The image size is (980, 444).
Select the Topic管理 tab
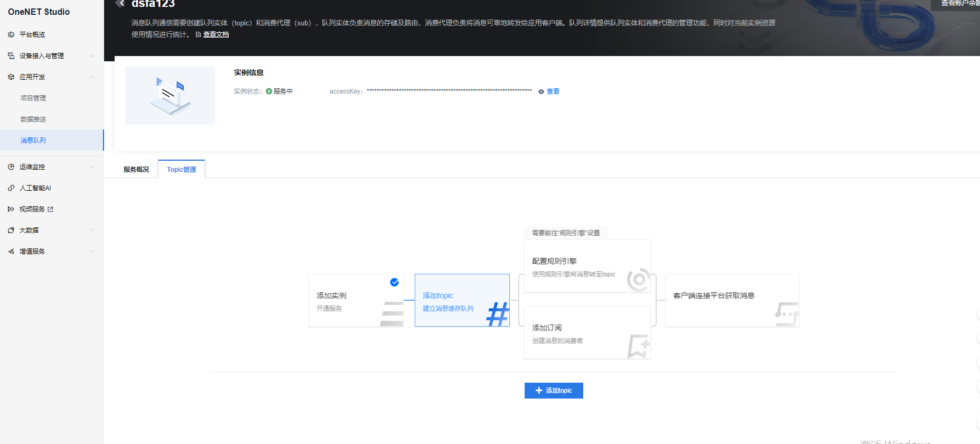[181, 170]
